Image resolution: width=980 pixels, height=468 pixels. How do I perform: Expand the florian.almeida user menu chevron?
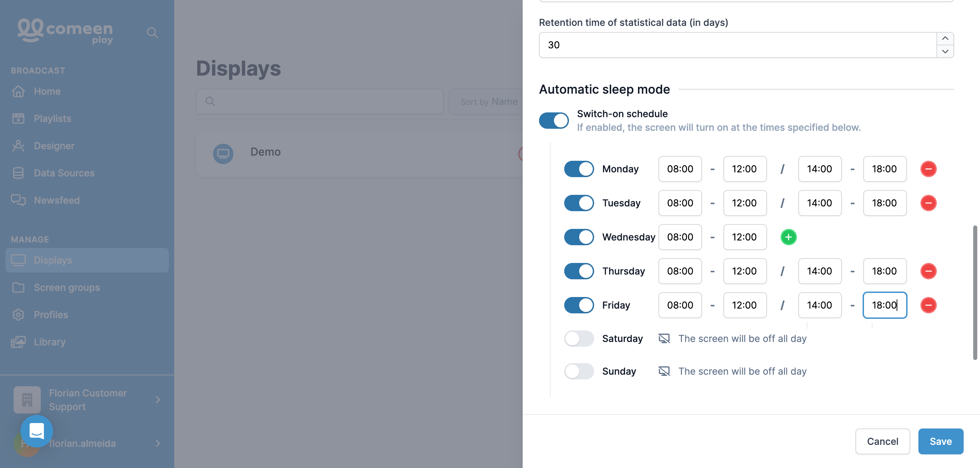[158, 443]
